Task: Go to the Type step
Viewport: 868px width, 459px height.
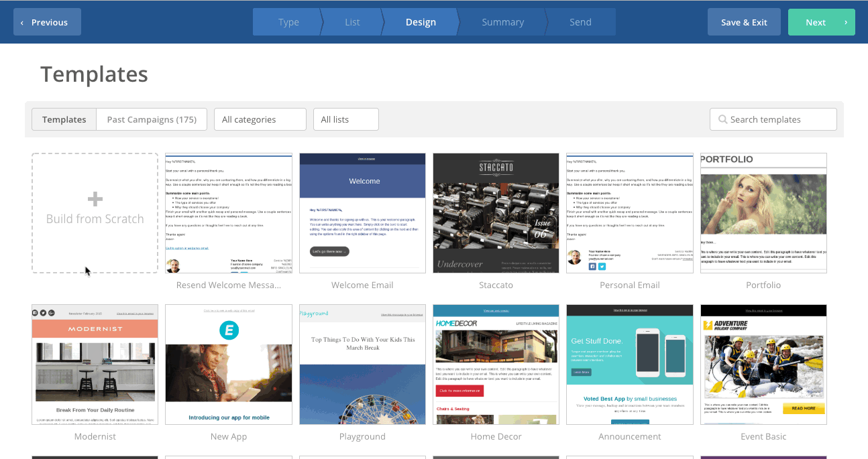Action: coord(288,22)
